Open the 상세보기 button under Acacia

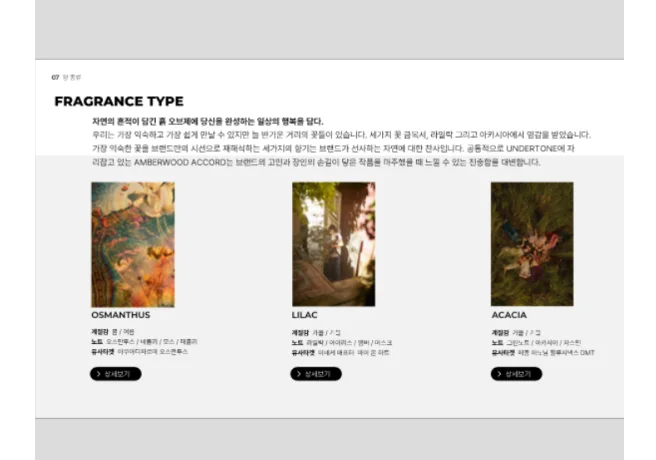pos(516,374)
